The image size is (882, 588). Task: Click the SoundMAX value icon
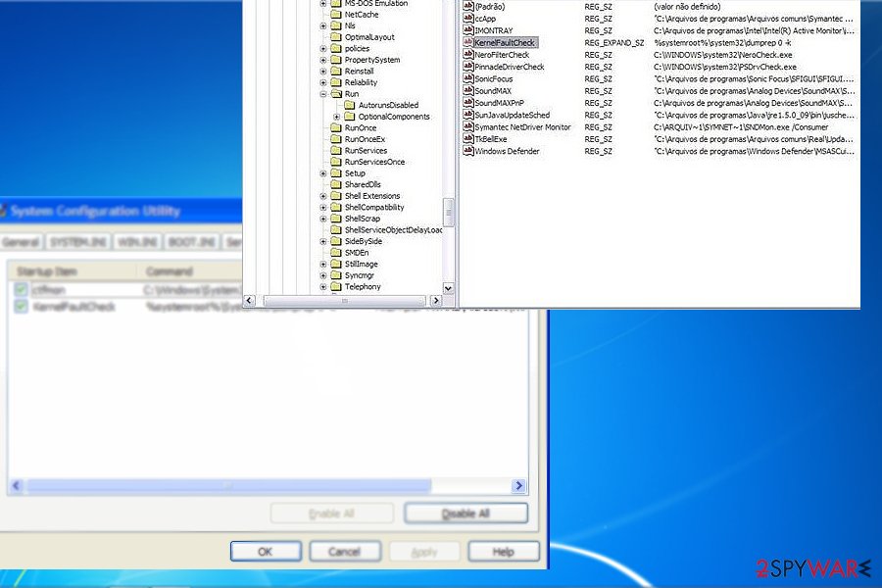468,90
